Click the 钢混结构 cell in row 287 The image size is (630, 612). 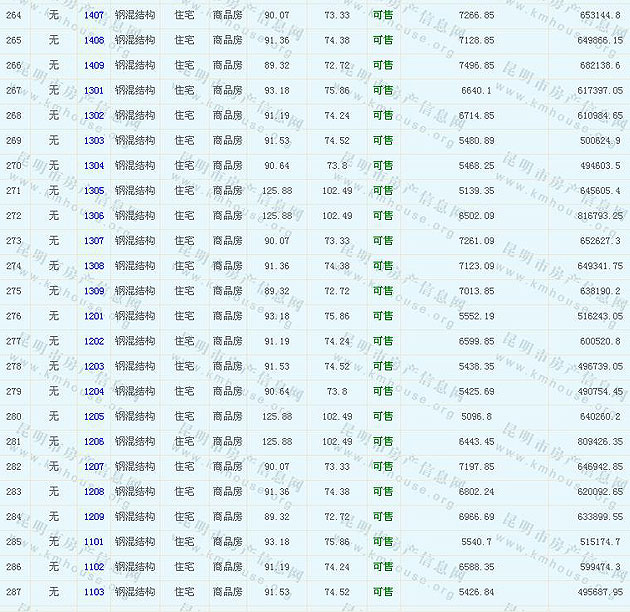[x=134, y=591]
